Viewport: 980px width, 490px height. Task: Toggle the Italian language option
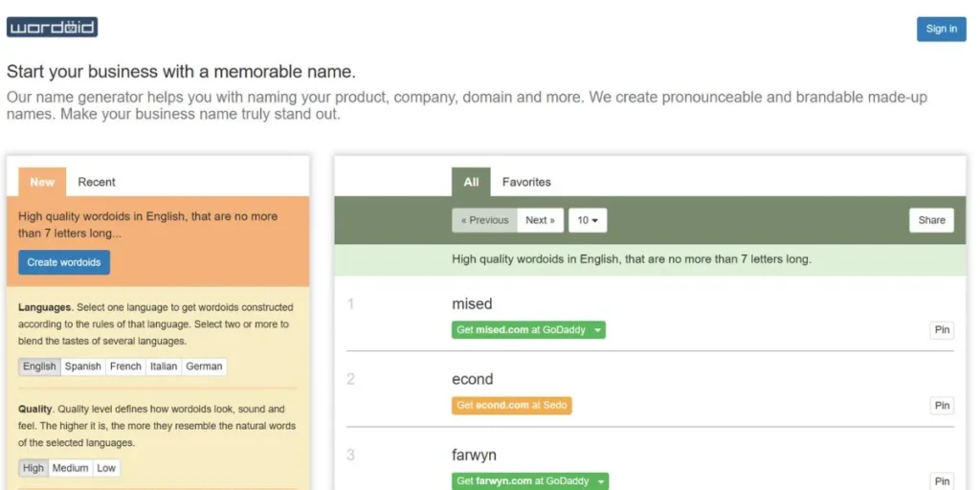(164, 367)
